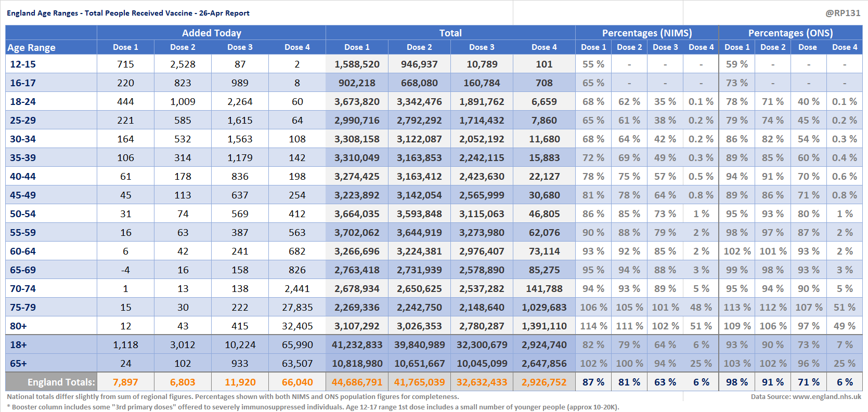Select the 80+ age range row label
Screen dimensions: 868x412
pos(18,326)
